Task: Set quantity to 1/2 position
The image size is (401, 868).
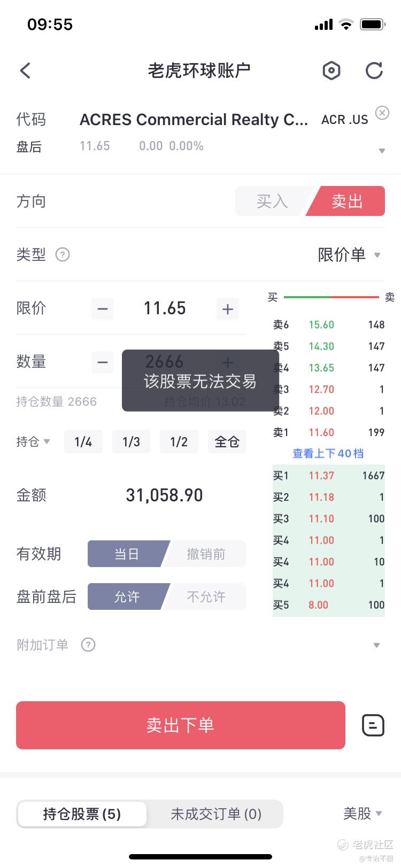Action: pyautogui.click(x=179, y=441)
